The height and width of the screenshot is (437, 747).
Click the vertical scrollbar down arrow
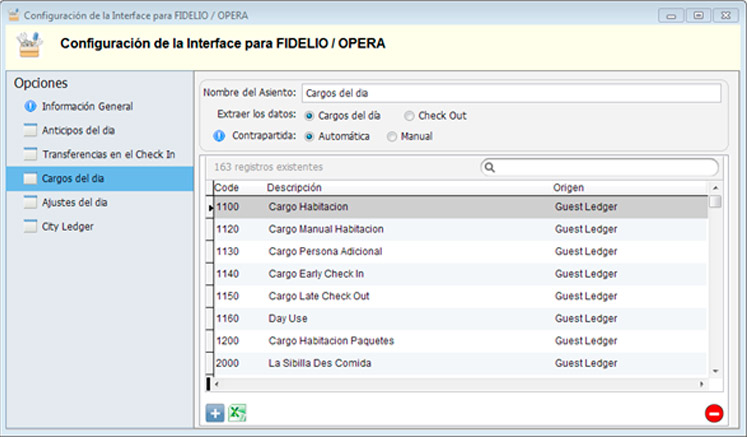pos(715,370)
